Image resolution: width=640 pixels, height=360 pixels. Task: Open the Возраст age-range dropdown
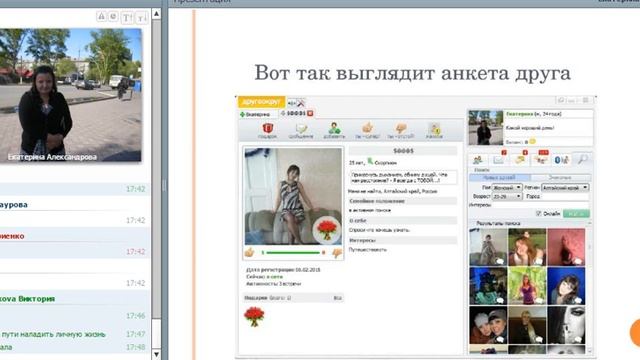[507, 196]
